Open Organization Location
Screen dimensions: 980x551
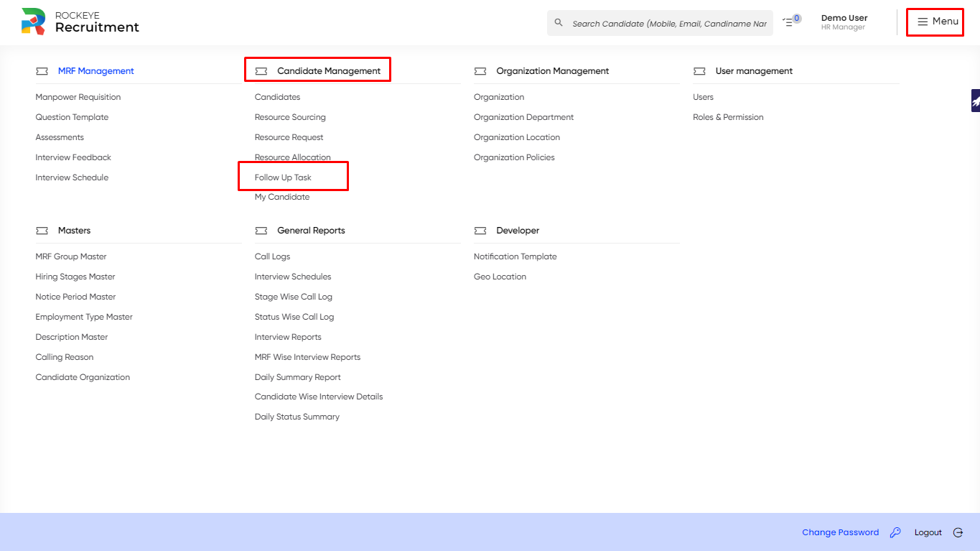[517, 137]
